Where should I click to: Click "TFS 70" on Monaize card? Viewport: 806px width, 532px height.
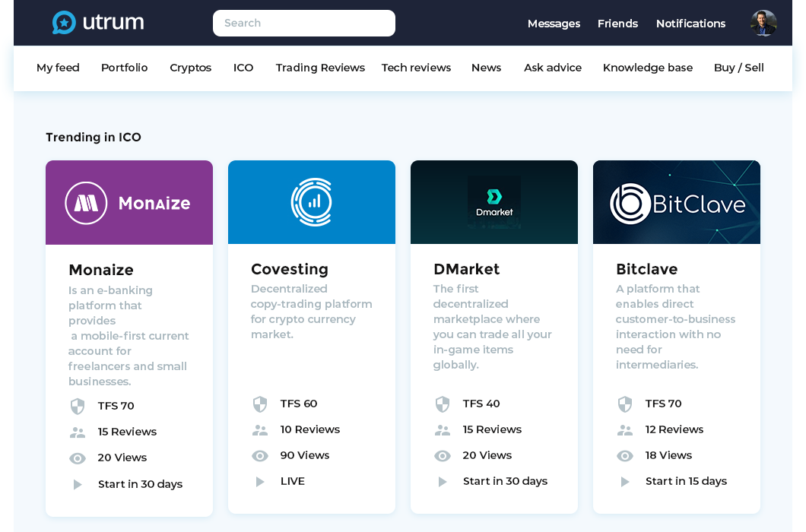(116, 406)
